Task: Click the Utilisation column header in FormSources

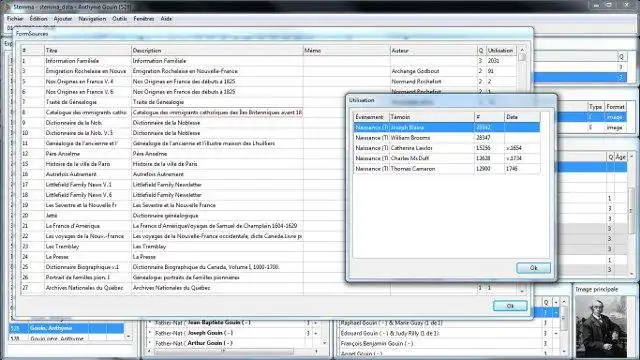Action: click(501, 51)
